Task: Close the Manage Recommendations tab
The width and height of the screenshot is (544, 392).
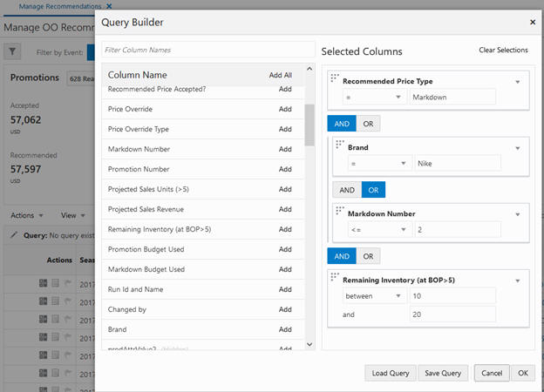Action: [x=109, y=6]
